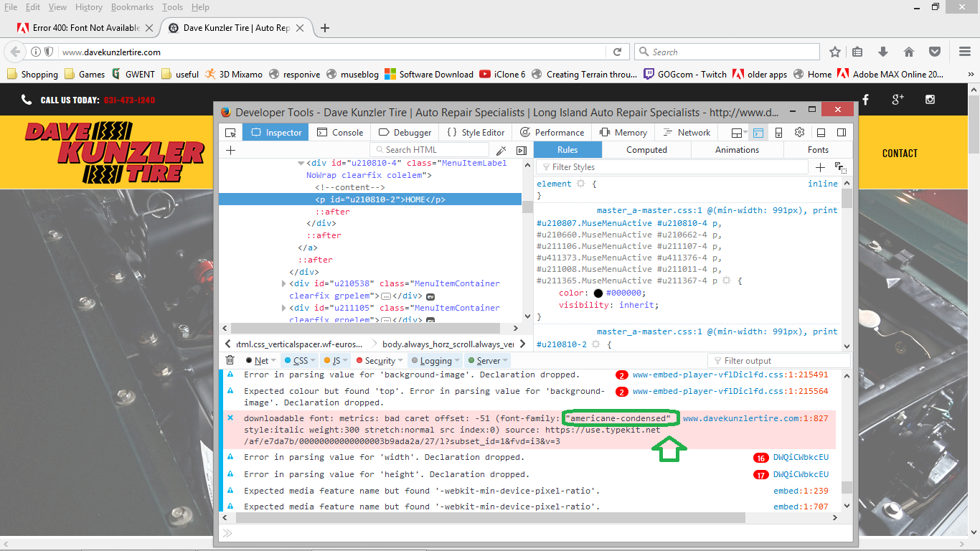
Task: Clear the web console with trash icon
Action: [230, 360]
